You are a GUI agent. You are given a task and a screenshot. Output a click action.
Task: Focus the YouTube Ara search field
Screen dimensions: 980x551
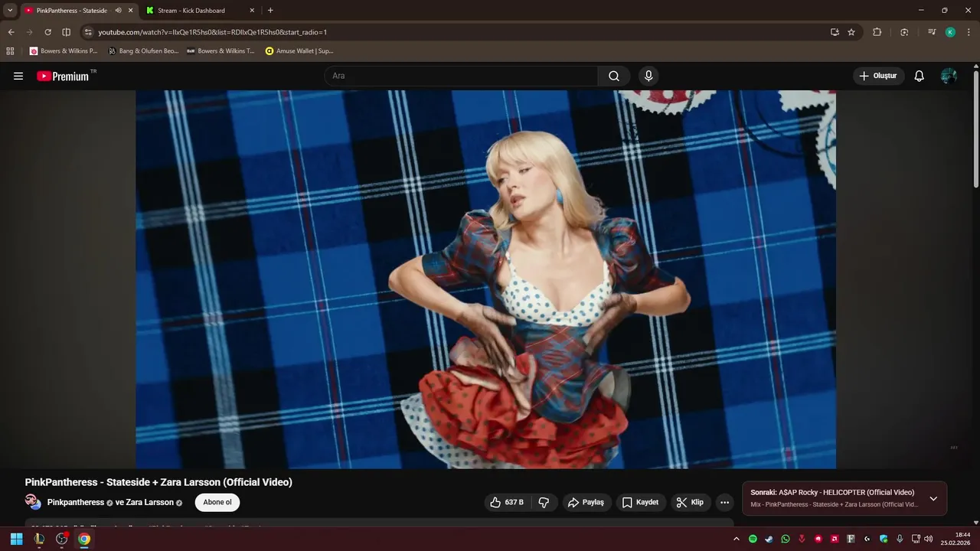[461, 76]
